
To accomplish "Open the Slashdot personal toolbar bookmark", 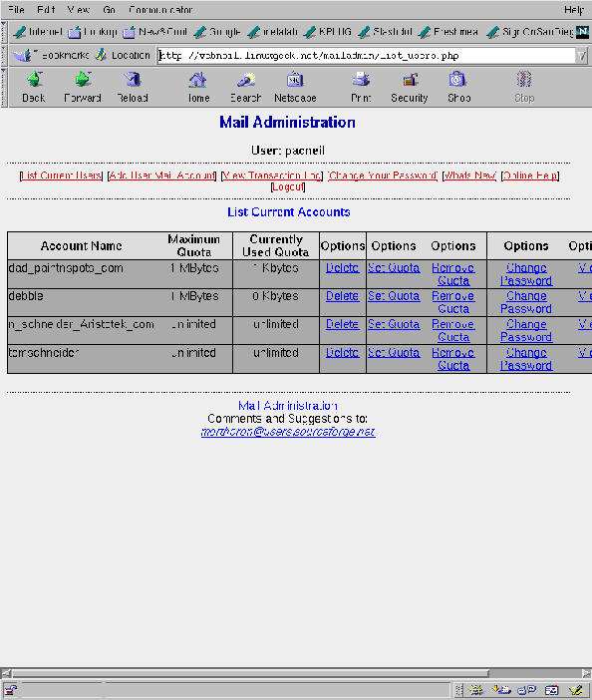I will 386,32.
